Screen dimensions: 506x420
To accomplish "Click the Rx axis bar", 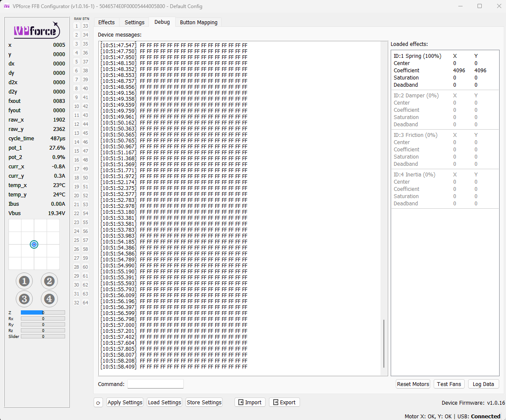I will pyautogui.click(x=43, y=318).
